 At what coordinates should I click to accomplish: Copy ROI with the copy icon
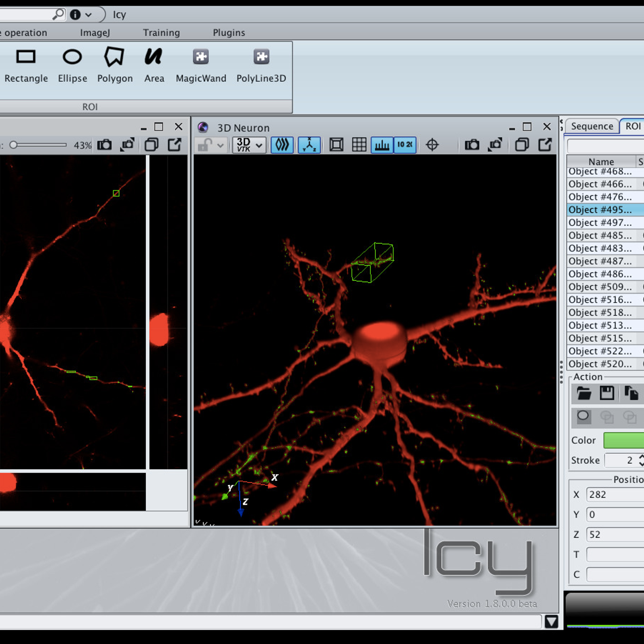(631, 393)
